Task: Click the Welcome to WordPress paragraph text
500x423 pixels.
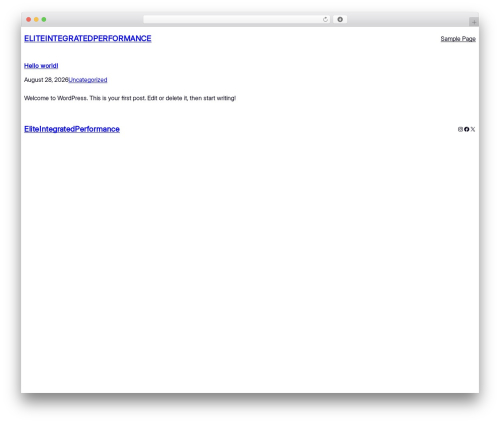Action: coord(130,98)
